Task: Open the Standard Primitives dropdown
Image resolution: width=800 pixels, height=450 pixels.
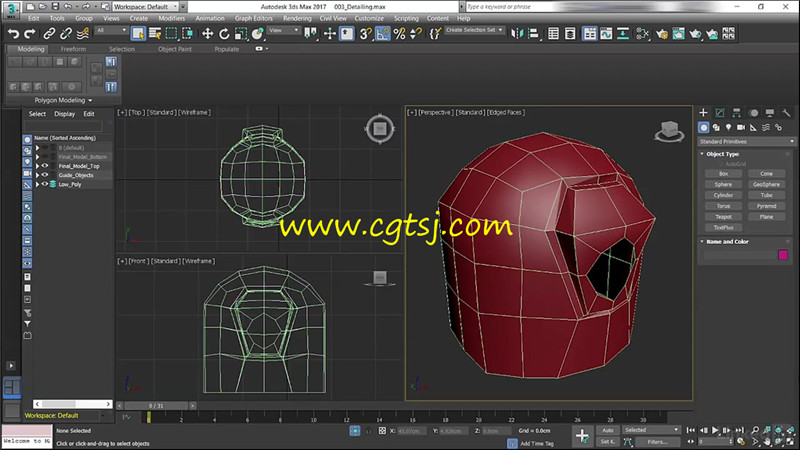Action: [x=746, y=141]
